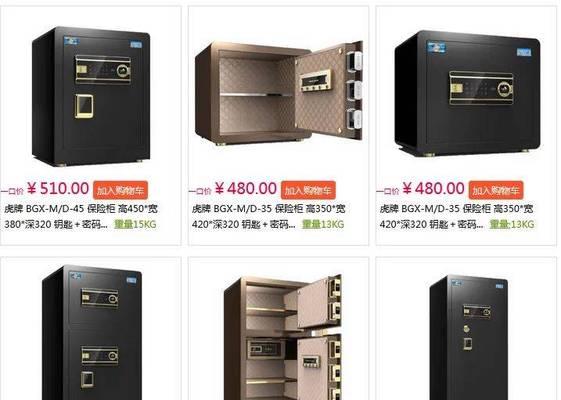Image resolution: width=561 pixels, height=400 pixels.
Task: Add the rightmost ¥480.00 safe to cart
Action: [x=496, y=190]
